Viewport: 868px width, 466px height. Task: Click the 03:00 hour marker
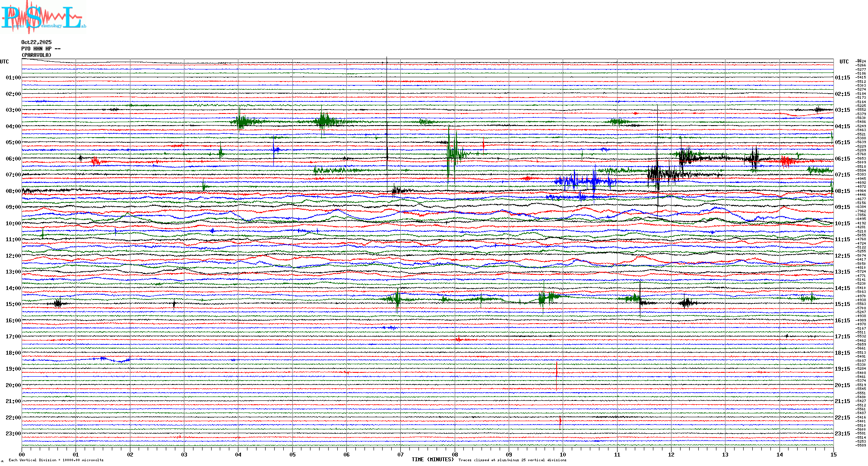(13, 110)
